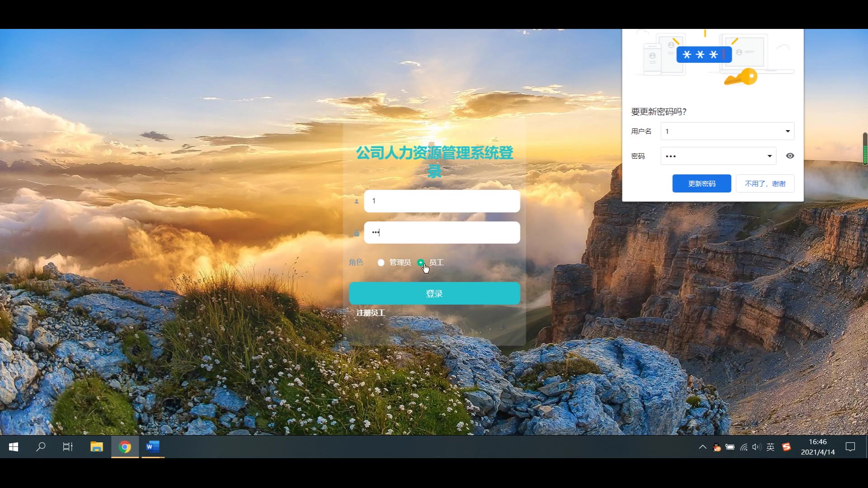The width and height of the screenshot is (868, 488).
Task: Expand the 用户名 dropdown arrow
Action: (788, 131)
